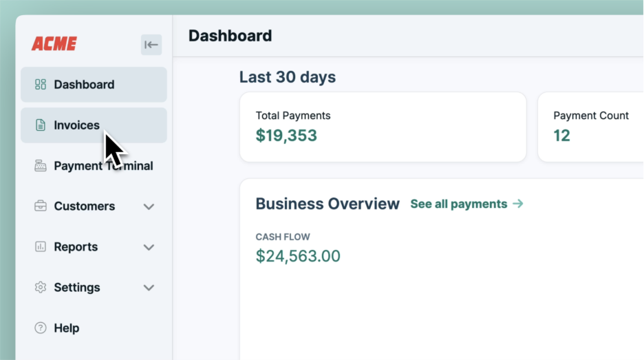The image size is (644, 360).
Task: Select Reports in the sidebar
Action: coord(94,246)
